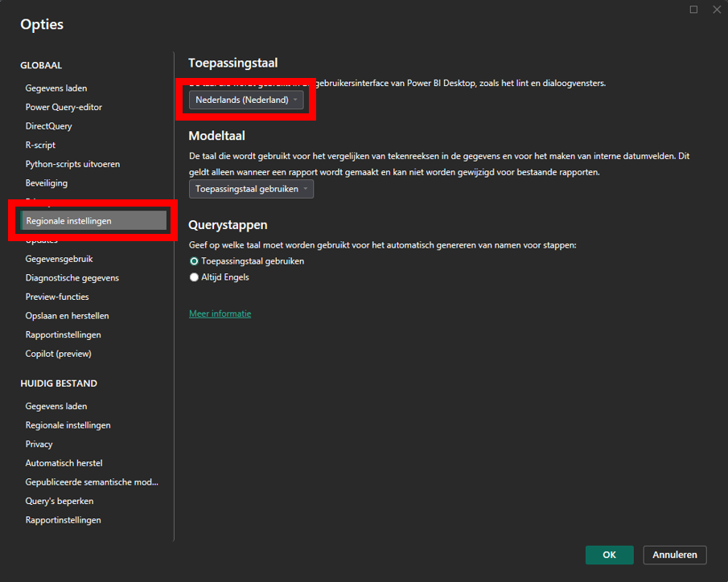The image size is (728, 582).
Task: Choose the 'Altijd Engels' radio option
Action: [x=194, y=277]
